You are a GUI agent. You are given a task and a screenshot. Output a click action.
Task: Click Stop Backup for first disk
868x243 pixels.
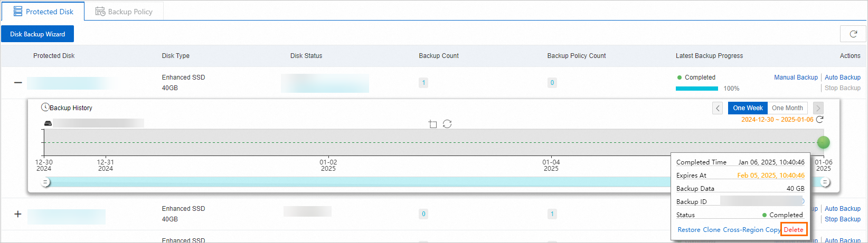pyautogui.click(x=843, y=88)
